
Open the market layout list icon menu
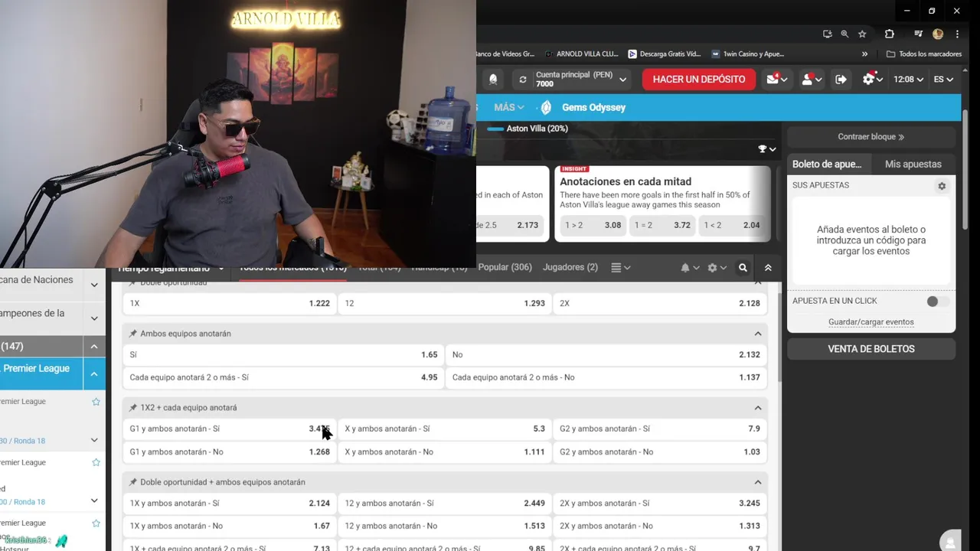point(621,268)
